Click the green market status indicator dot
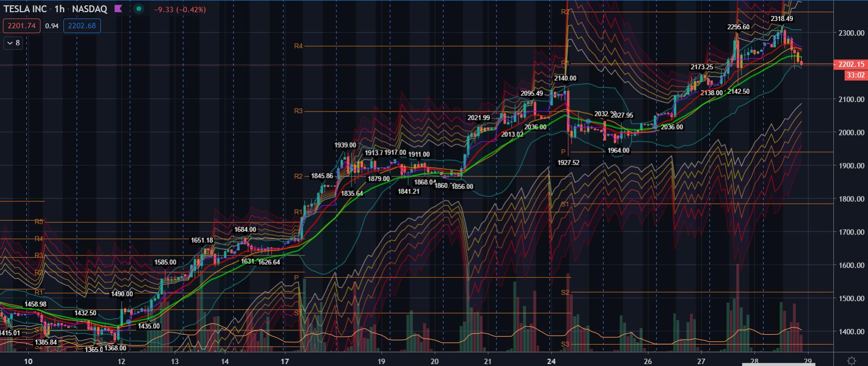Screen dimensions: 868x366 tap(139, 9)
